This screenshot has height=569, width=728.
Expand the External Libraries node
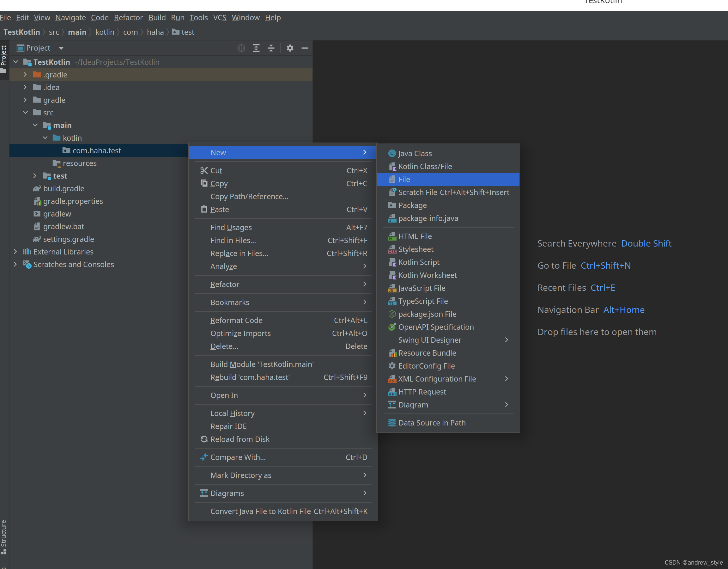click(x=15, y=252)
